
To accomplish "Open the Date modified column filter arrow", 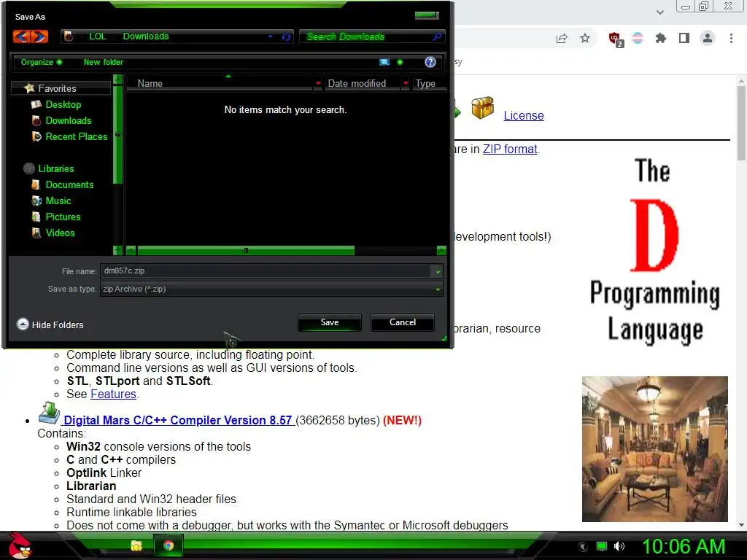I will point(406,83).
